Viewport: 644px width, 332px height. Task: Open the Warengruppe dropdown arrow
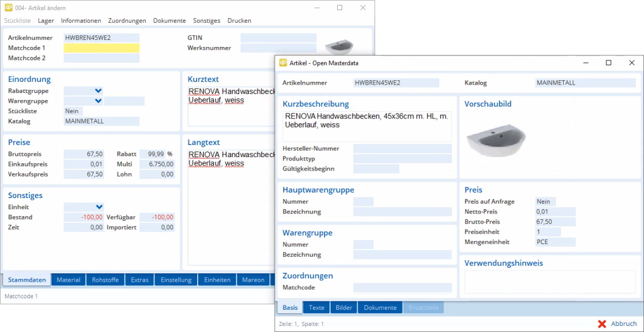pyautogui.click(x=98, y=101)
